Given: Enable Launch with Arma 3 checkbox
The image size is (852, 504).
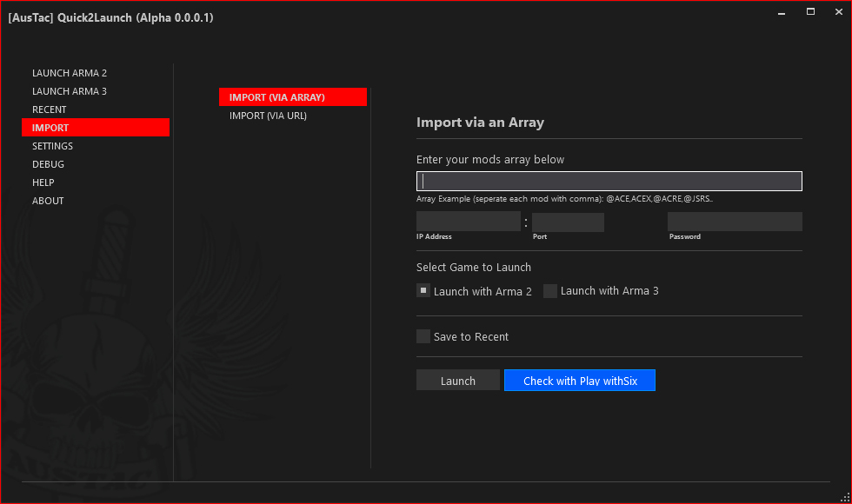Looking at the screenshot, I should point(550,291).
